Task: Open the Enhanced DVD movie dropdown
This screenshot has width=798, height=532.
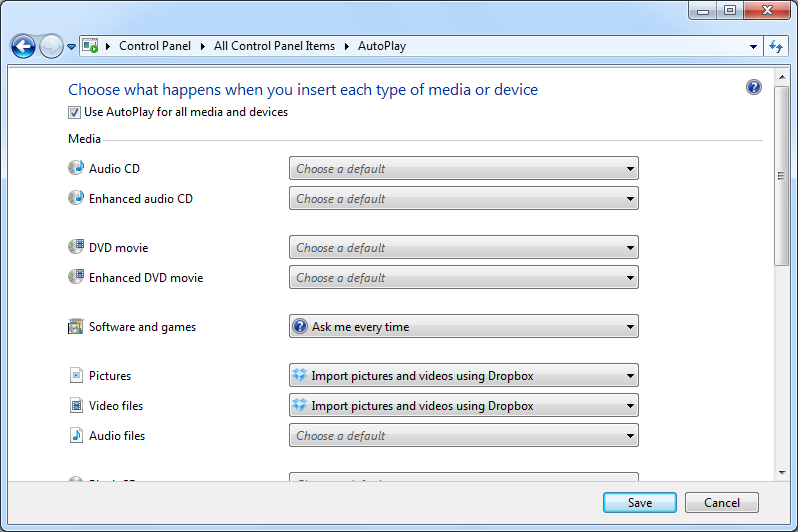Action: point(463,277)
